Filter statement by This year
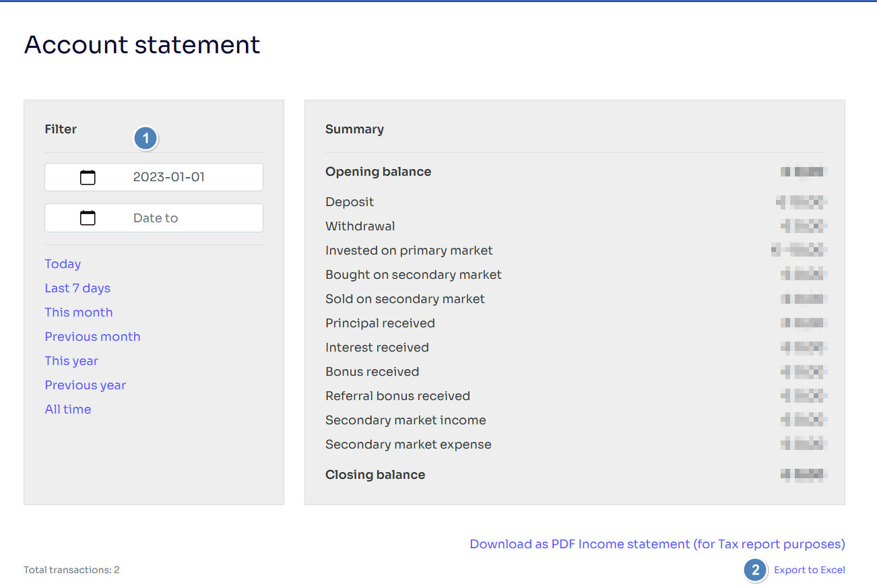877x588 pixels. click(71, 361)
